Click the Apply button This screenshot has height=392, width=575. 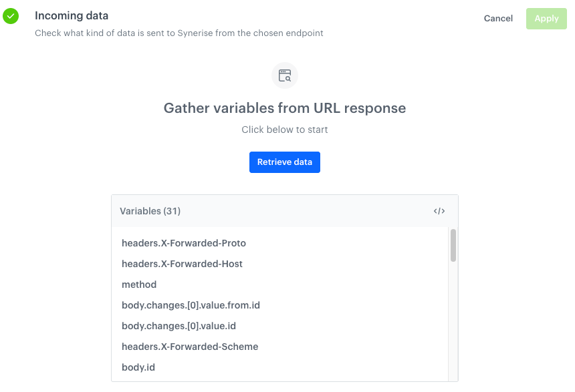point(546,19)
